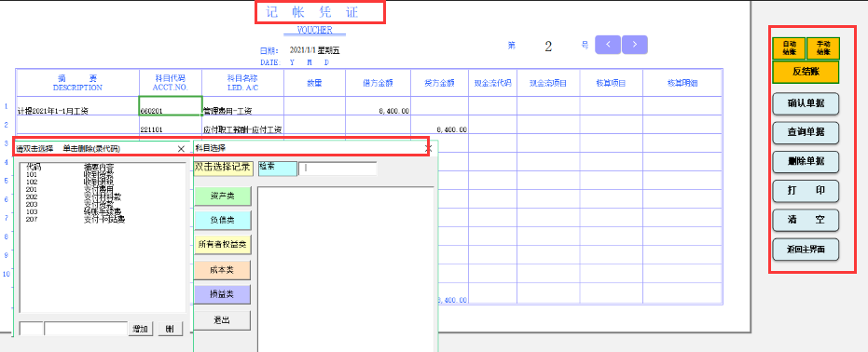Go to next voucher with right arrow

(634, 45)
